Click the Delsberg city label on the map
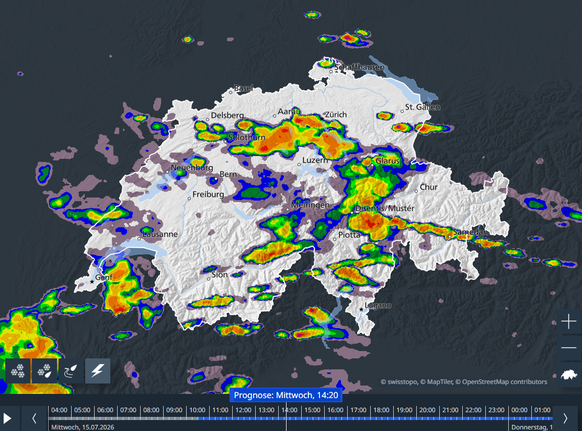The width and height of the screenshot is (582, 431). 228,115
